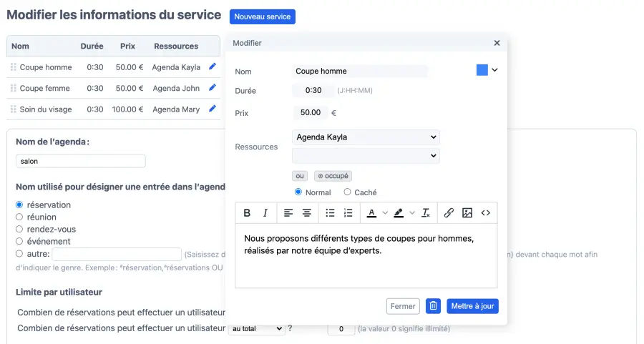Choose the réunion entry name

tap(20, 217)
